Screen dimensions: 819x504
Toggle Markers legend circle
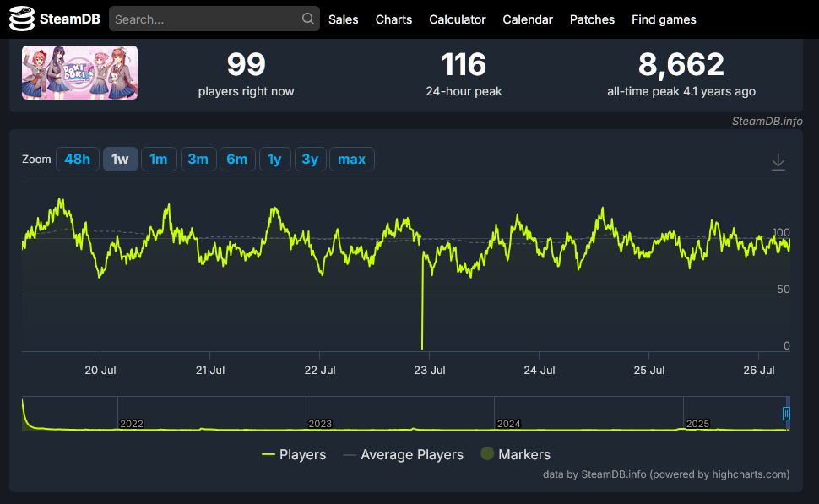click(x=487, y=453)
